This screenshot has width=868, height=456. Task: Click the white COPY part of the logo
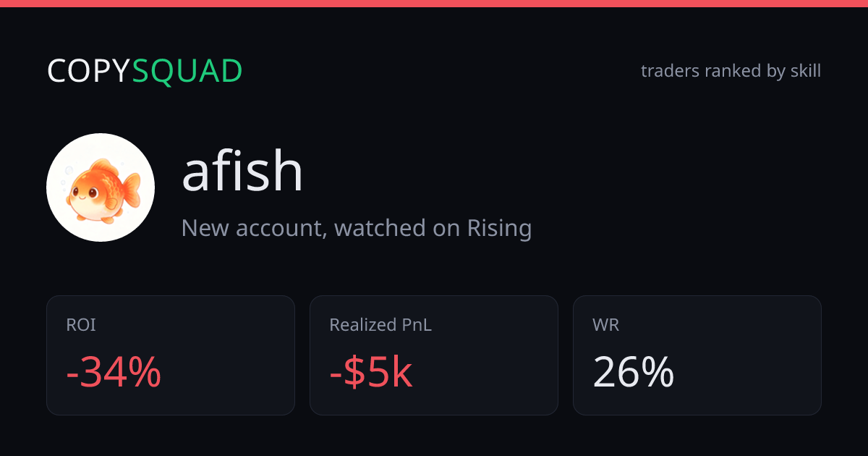(x=89, y=71)
